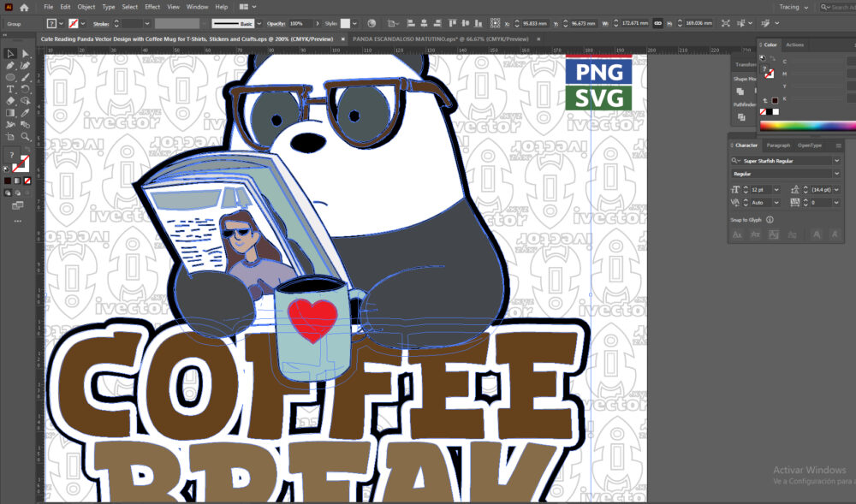The height and width of the screenshot is (504, 856).
Task: Click the Gradient mode button in the Tools panel
Action: pyautogui.click(x=17, y=181)
